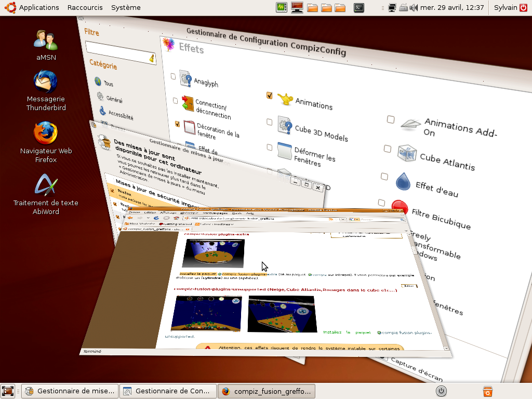Enable the Cube 3D Models checkbox

[270, 122]
